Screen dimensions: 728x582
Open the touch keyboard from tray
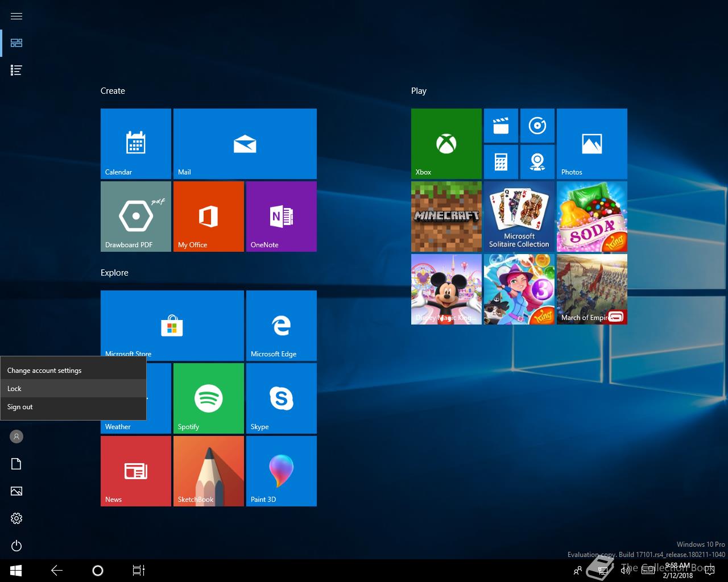tap(648, 571)
